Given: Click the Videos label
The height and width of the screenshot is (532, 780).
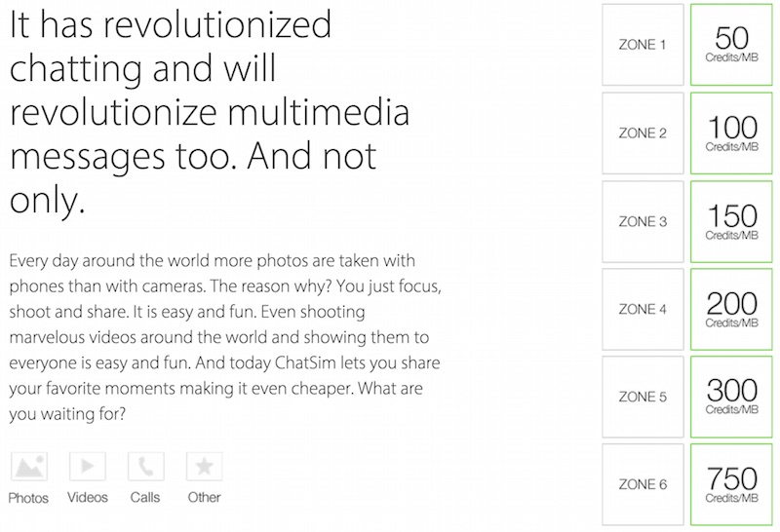Looking at the screenshot, I should click(x=88, y=497).
